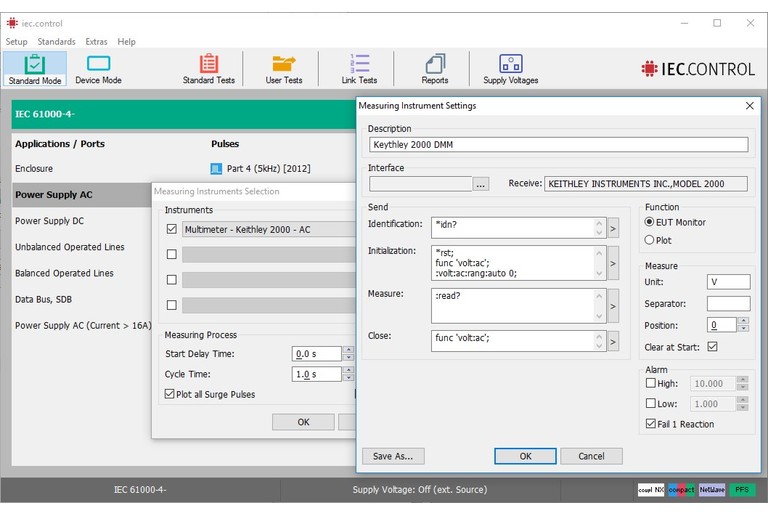Image resolution: width=768 pixels, height=515 pixels.
Task: Toggle the Clear at Start checkbox
Action: click(x=713, y=347)
